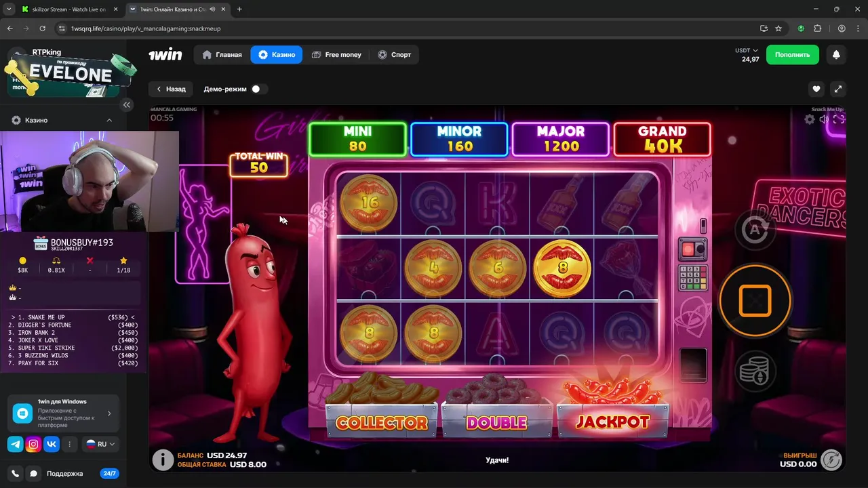Image resolution: width=868 pixels, height=488 pixels.
Task: Click the MAJOR 1200 jackpot panel
Action: click(561, 139)
